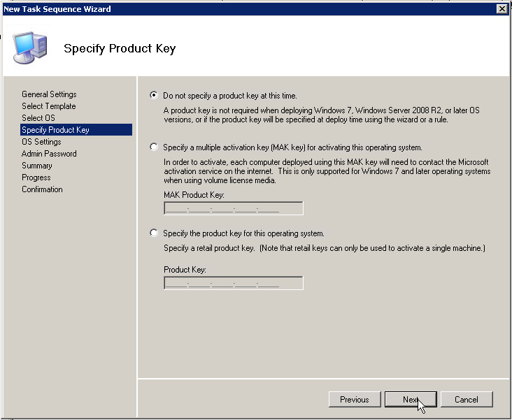
Task: Click the 'Specify Product Key' page heading
Action: [120, 49]
